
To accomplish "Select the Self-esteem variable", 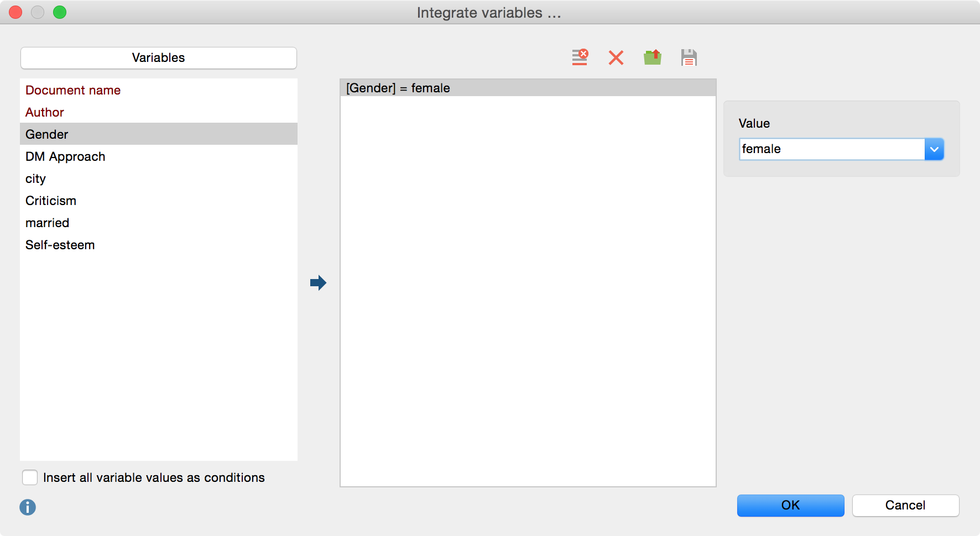I will point(60,245).
